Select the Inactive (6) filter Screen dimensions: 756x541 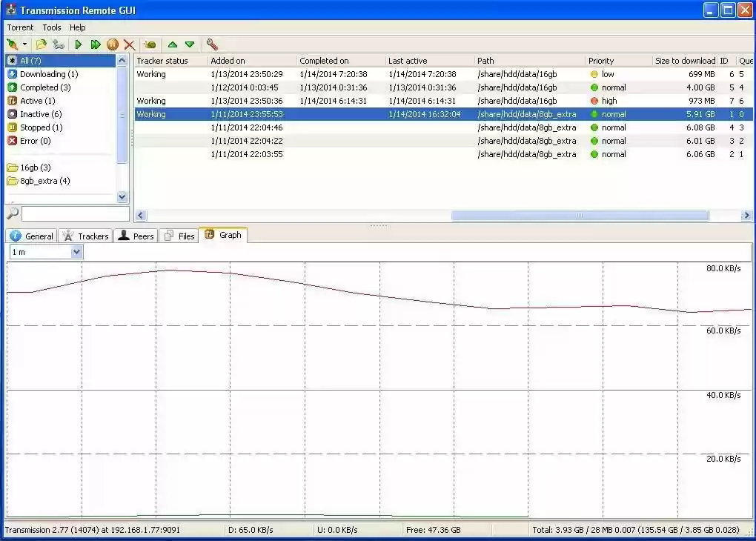pyautogui.click(x=60, y=114)
